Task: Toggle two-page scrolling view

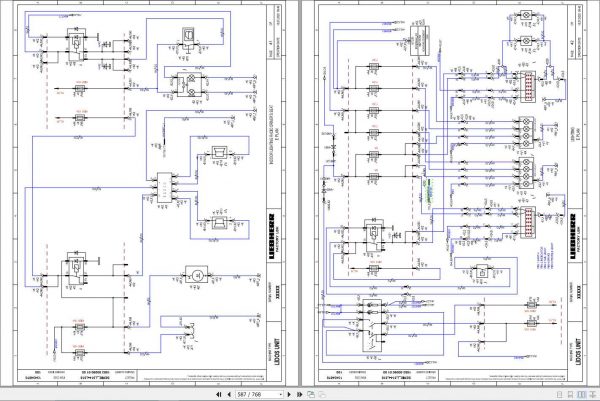Action: point(592,394)
